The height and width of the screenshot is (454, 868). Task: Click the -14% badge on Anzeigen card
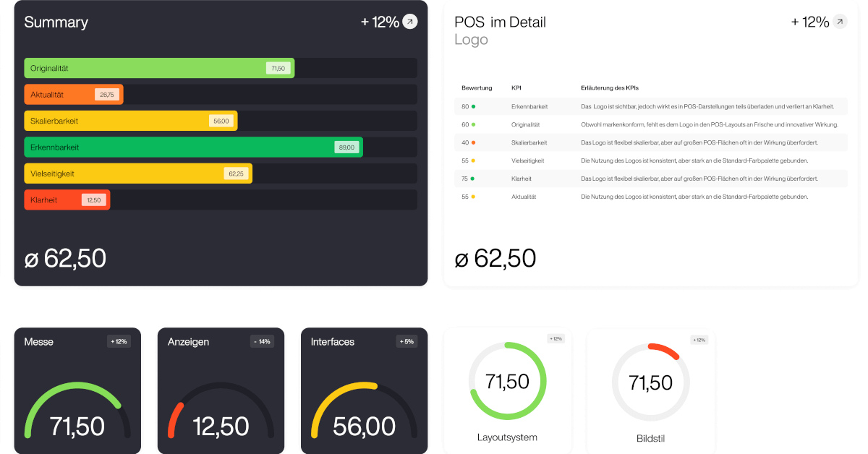262,341
